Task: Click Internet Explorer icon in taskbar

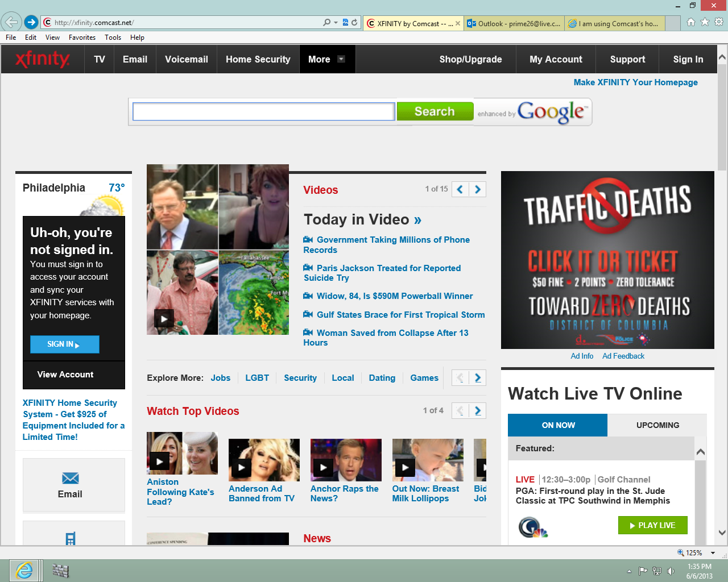Action: click(x=24, y=570)
